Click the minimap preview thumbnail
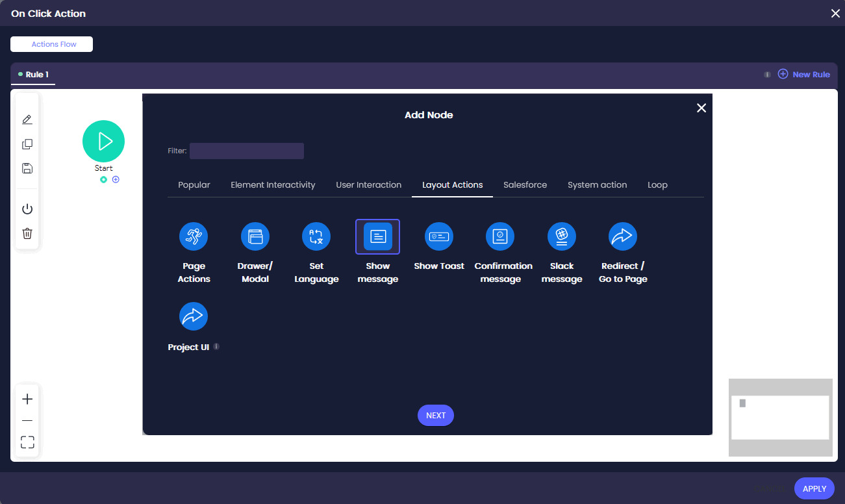 [781, 418]
